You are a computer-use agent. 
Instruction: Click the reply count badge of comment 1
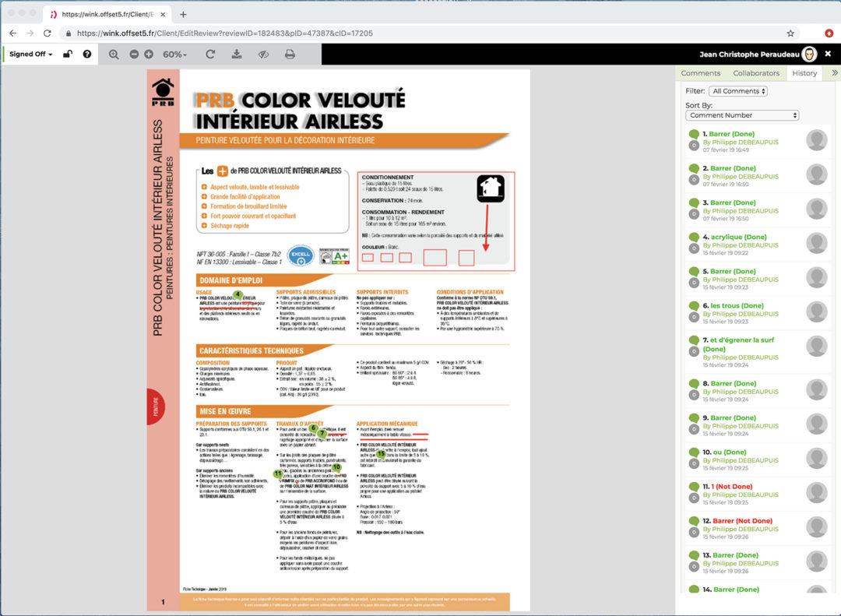coord(694,146)
